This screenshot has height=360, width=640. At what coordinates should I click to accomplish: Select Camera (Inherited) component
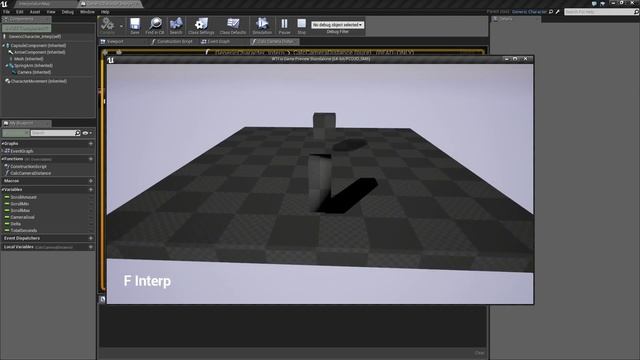click(x=34, y=72)
